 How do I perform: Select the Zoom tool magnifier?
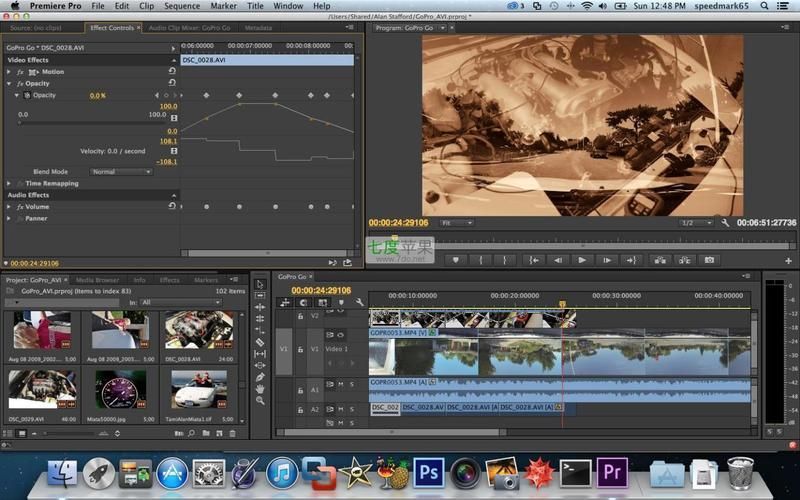tap(260, 400)
